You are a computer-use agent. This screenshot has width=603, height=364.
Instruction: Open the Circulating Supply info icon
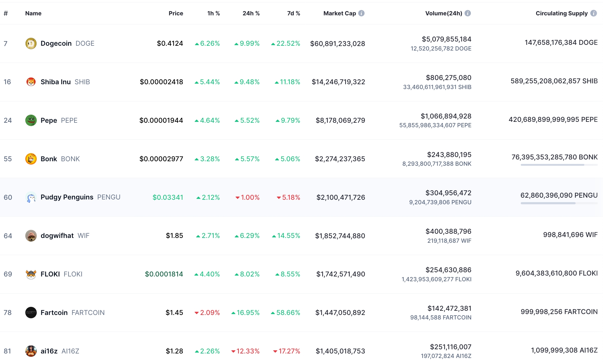point(593,13)
